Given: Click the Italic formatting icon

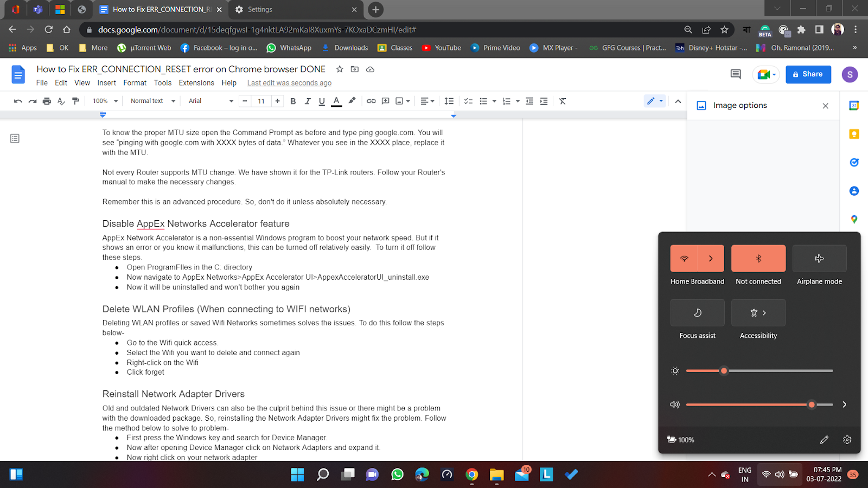Looking at the screenshot, I should (x=308, y=101).
